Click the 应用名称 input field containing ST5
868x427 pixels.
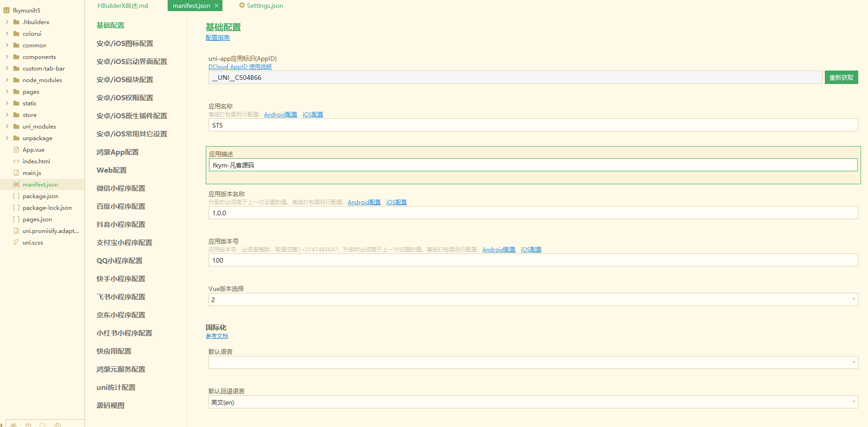pyautogui.click(x=464, y=125)
